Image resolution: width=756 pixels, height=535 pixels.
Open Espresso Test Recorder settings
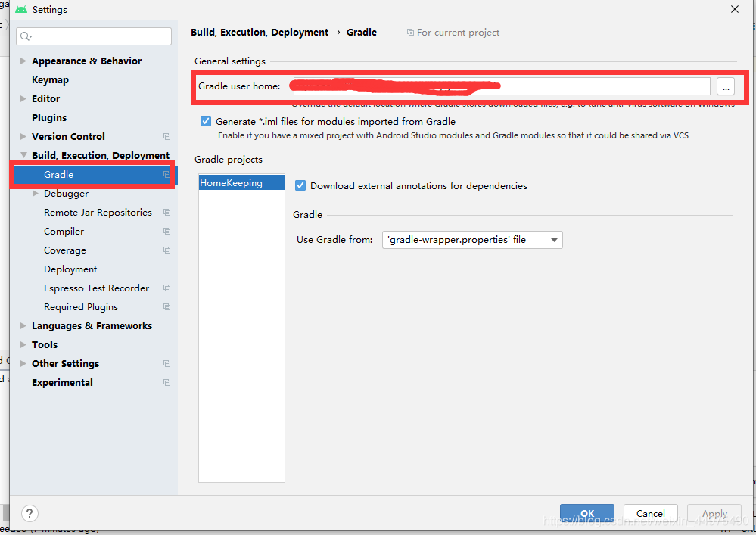96,288
